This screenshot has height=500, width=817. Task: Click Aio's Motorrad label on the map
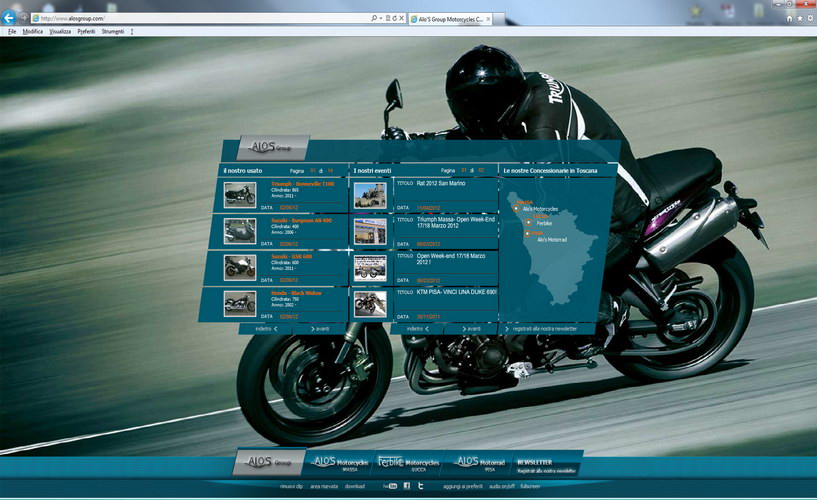[x=552, y=240]
